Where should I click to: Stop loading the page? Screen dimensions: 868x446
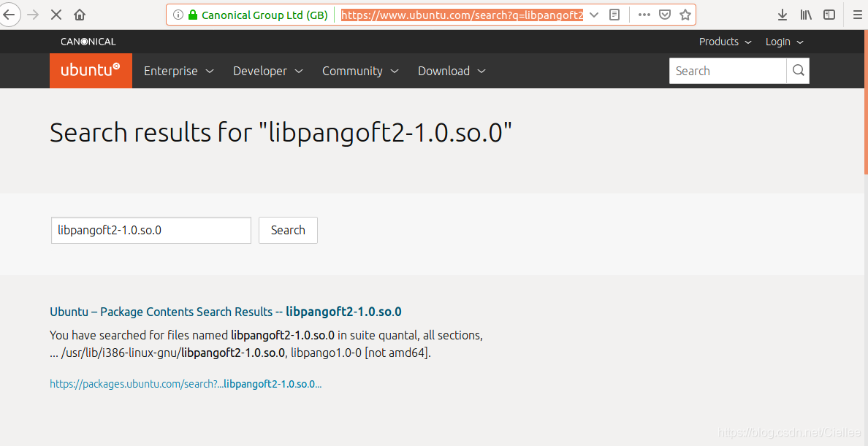point(56,15)
